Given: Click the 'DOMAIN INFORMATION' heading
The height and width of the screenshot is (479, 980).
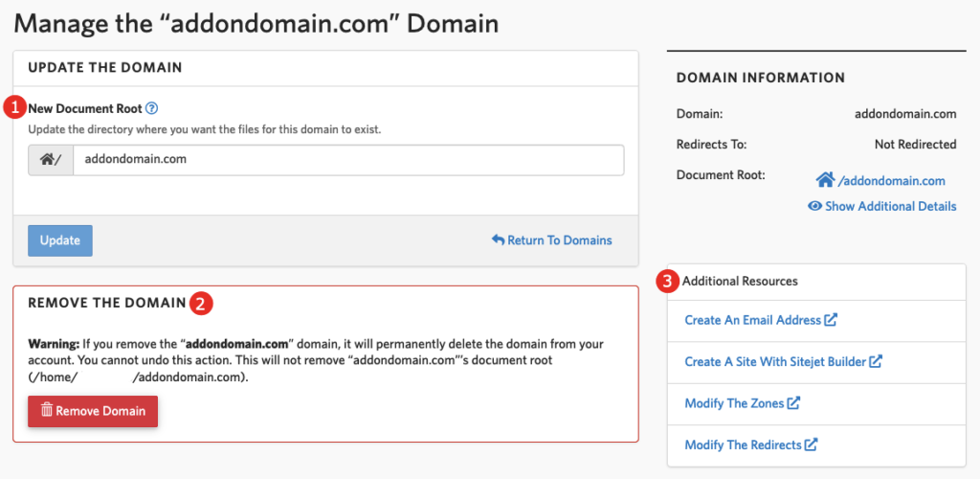Looking at the screenshot, I should coord(761,79).
